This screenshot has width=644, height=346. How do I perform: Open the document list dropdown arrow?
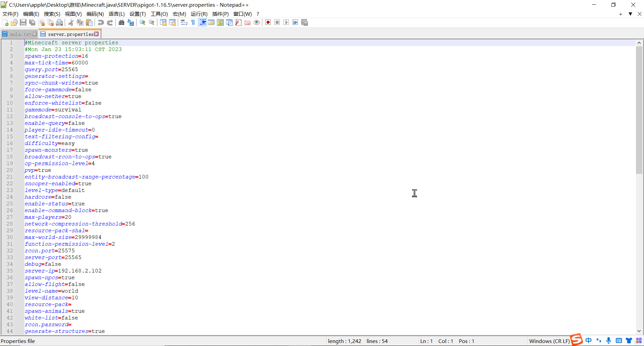pos(630,14)
